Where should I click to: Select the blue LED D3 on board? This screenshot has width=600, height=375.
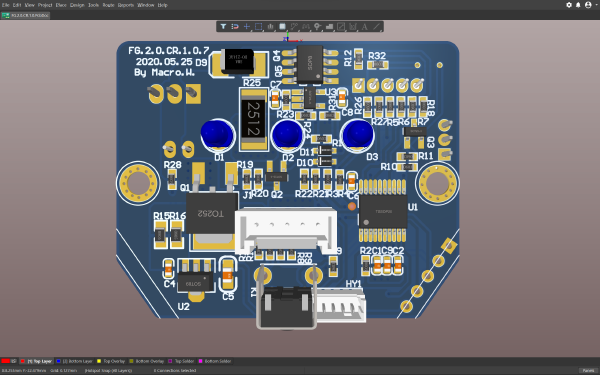[x=357, y=135]
